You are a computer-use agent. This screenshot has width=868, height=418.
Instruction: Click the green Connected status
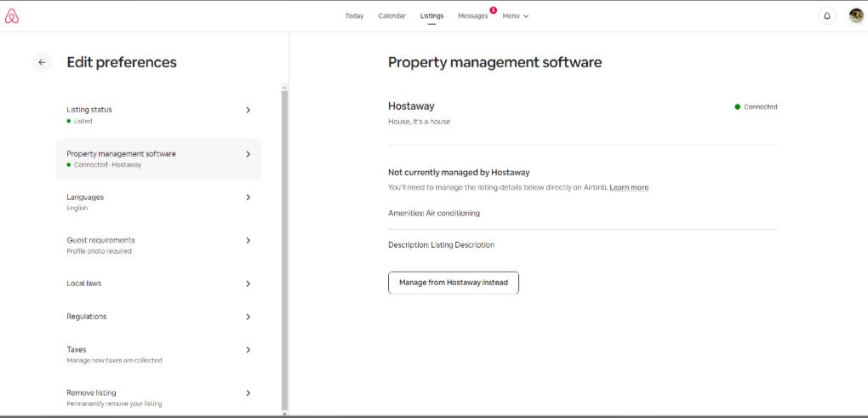point(757,107)
